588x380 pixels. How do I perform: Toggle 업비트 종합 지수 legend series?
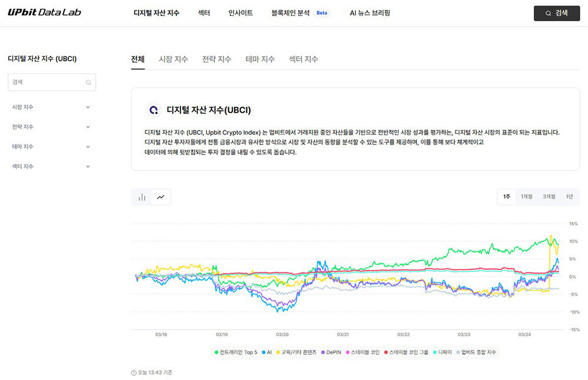(476, 352)
